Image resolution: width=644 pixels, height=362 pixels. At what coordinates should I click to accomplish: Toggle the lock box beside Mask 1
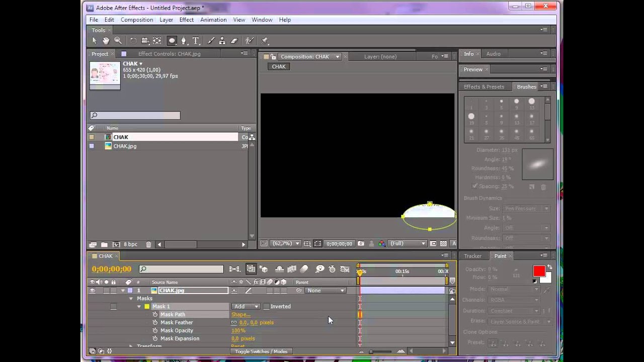coord(113,307)
